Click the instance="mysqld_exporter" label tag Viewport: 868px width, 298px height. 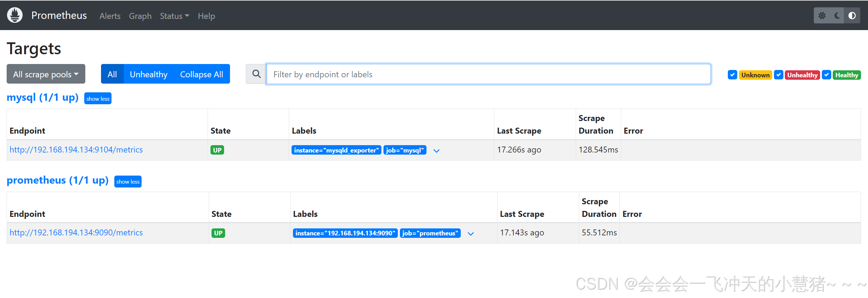tap(336, 150)
